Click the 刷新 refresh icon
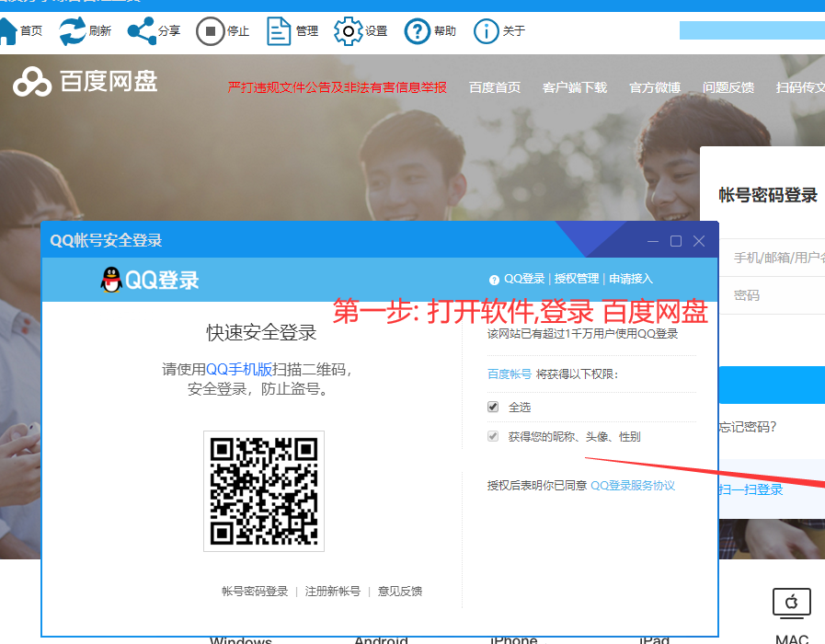Viewport: 825px width, 644px height. point(73,31)
